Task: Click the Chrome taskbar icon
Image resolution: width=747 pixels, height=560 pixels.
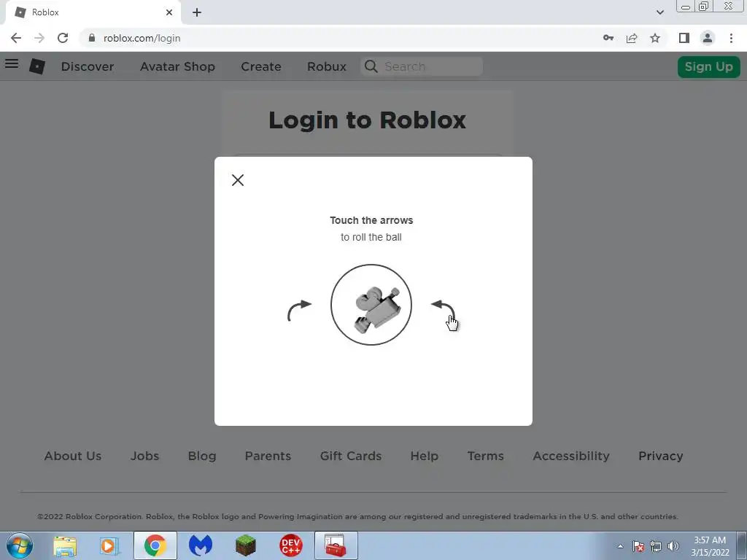Action: (155, 545)
